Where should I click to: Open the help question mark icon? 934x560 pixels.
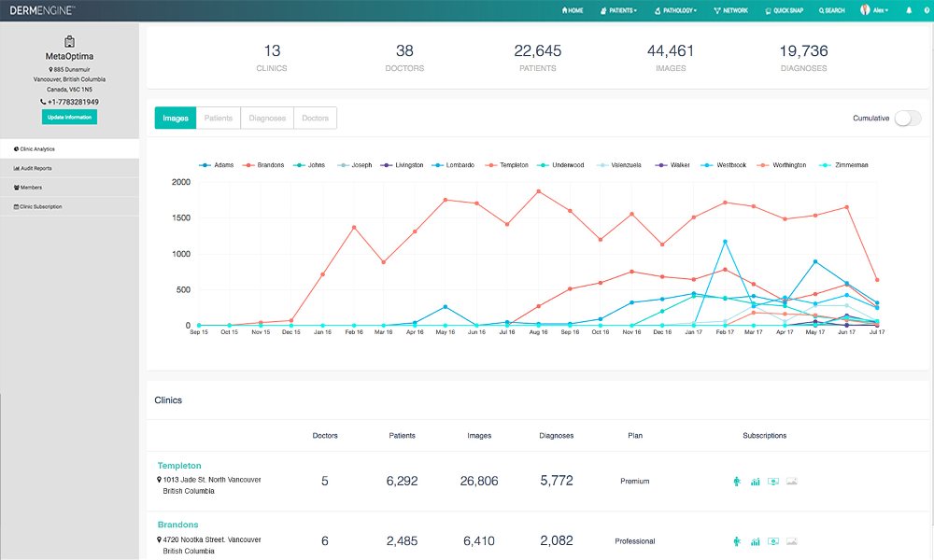tap(925, 10)
